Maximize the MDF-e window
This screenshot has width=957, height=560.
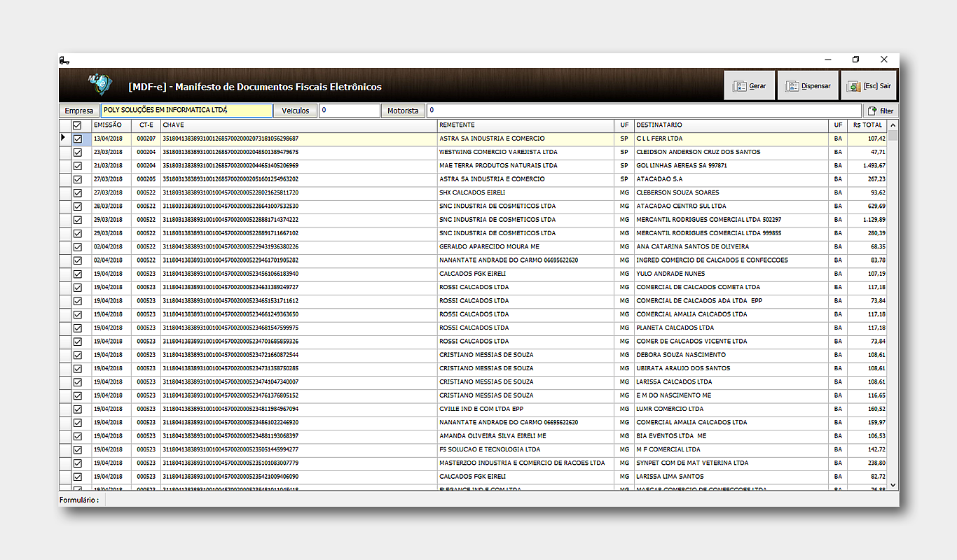[x=856, y=60]
